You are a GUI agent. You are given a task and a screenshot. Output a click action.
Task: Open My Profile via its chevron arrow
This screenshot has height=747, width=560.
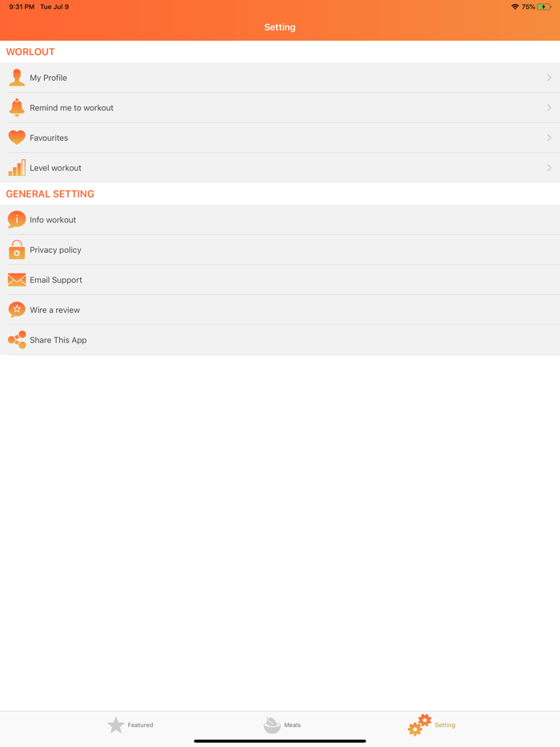click(549, 78)
